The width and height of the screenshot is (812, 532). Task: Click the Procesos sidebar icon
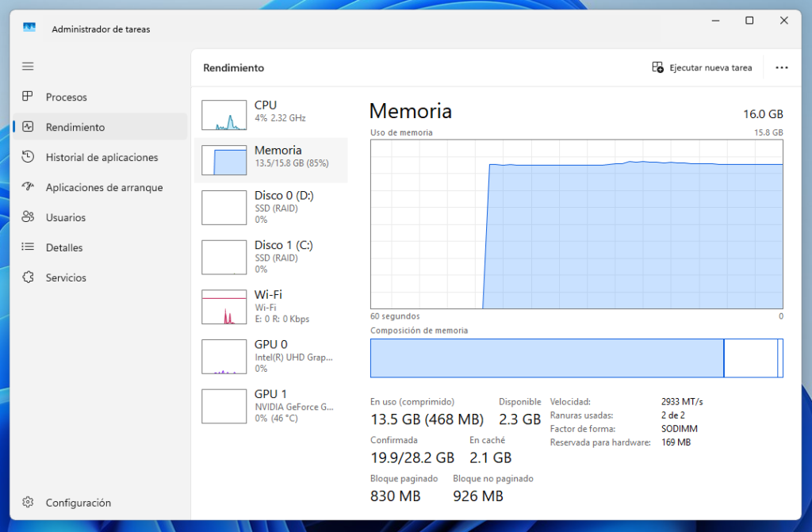pyautogui.click(x=28, y=97)
